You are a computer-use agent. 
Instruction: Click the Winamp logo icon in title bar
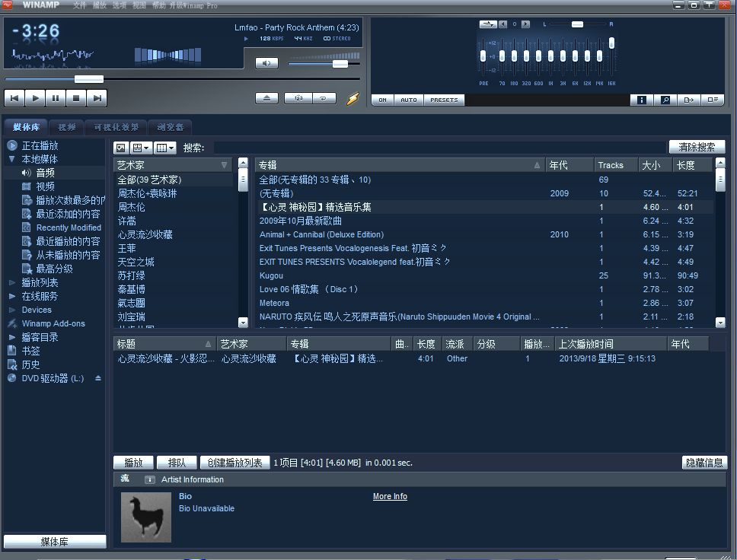pyautogui.click(x=8, y=5)
